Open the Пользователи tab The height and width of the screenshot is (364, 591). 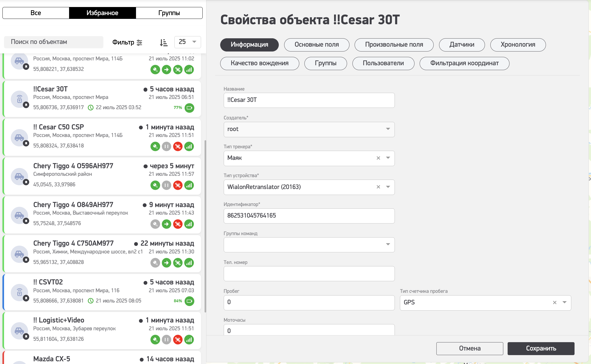pos(383,63)
